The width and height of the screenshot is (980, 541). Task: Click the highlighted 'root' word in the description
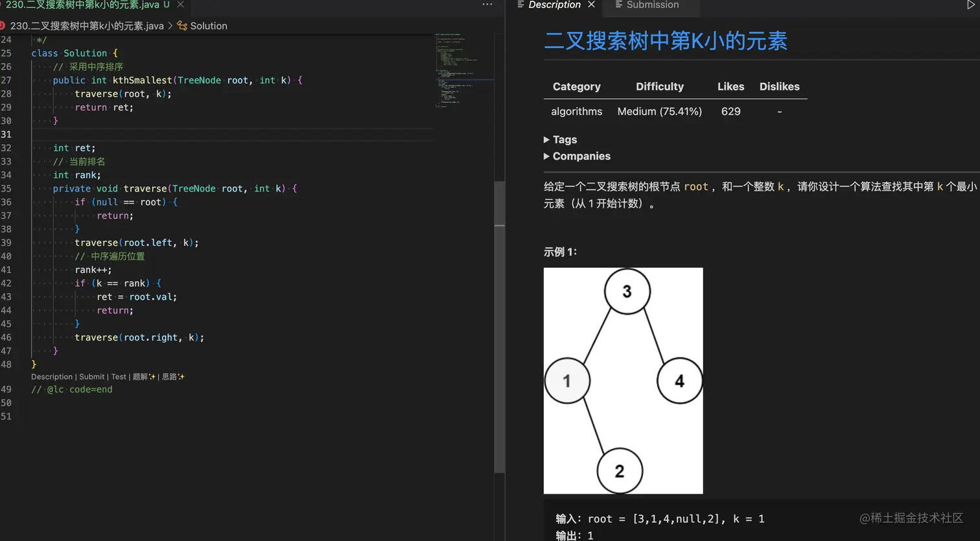click(x=696, y=187)
